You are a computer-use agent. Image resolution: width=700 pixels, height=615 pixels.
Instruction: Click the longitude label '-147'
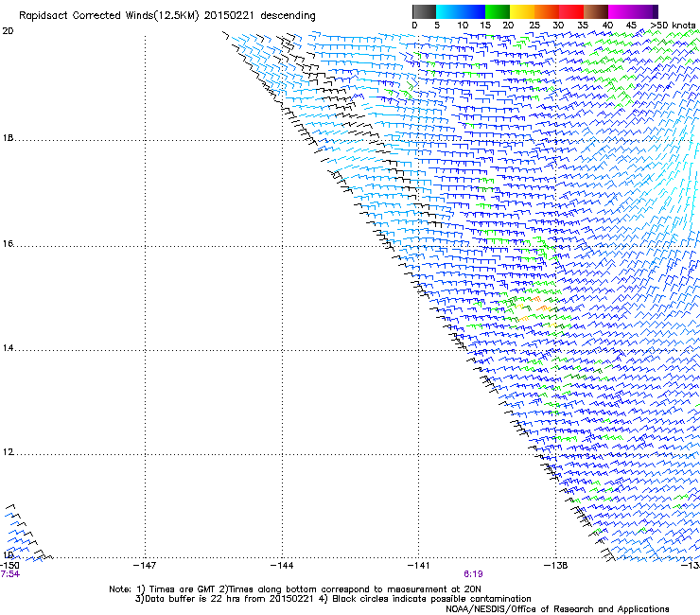145,566
